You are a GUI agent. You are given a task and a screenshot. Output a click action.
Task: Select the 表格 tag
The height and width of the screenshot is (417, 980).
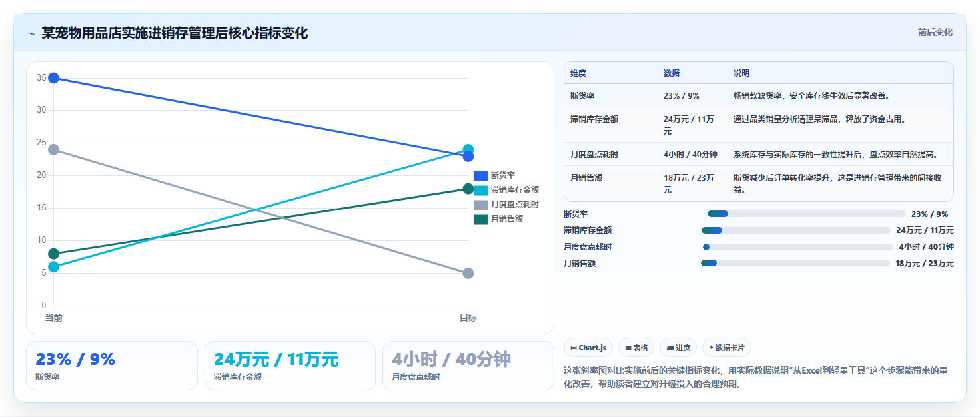636,348
